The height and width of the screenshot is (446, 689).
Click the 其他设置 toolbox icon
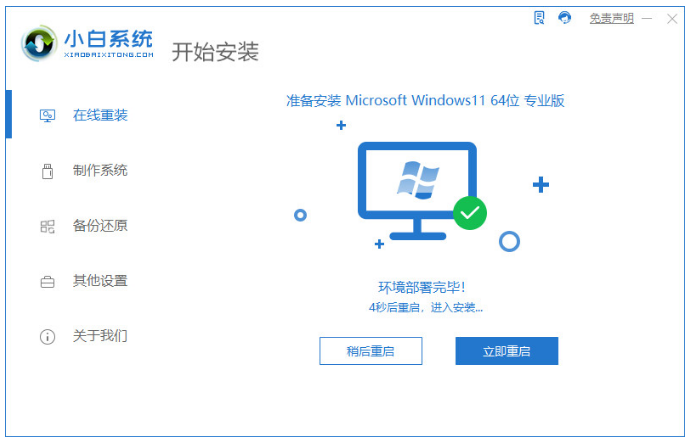coord(47,282)
